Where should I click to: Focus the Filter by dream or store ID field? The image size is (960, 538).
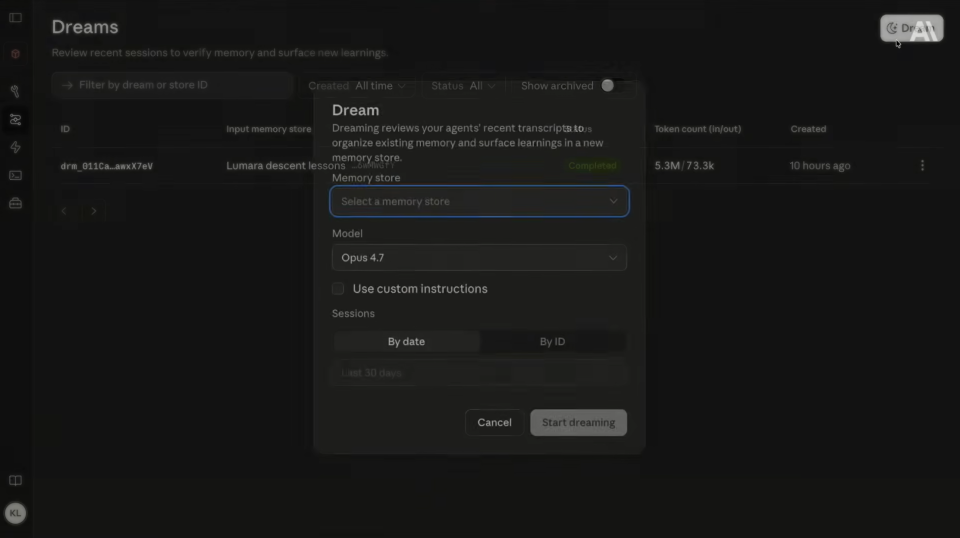tap(172, 85)
